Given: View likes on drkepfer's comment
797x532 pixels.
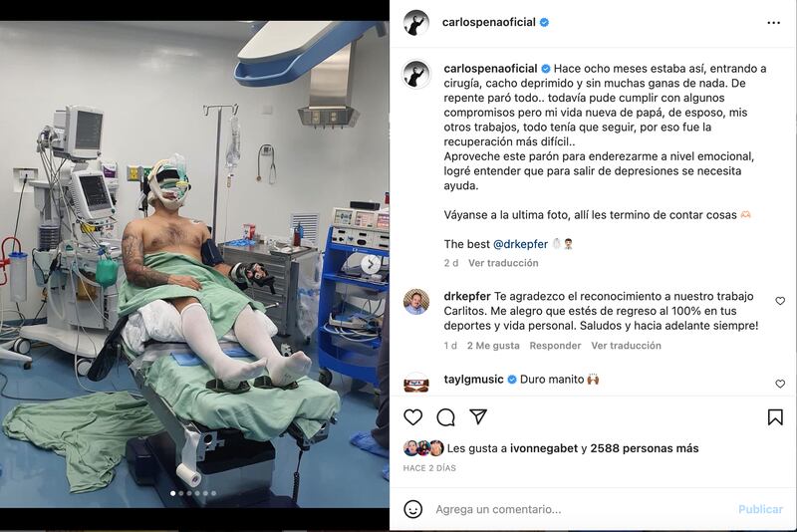Looking at the screenshot, I should [493, 346].
